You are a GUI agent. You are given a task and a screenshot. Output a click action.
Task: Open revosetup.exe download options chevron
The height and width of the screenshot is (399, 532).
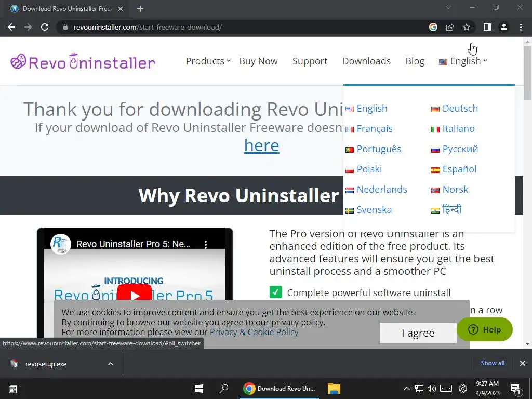[x=111, y=364]
